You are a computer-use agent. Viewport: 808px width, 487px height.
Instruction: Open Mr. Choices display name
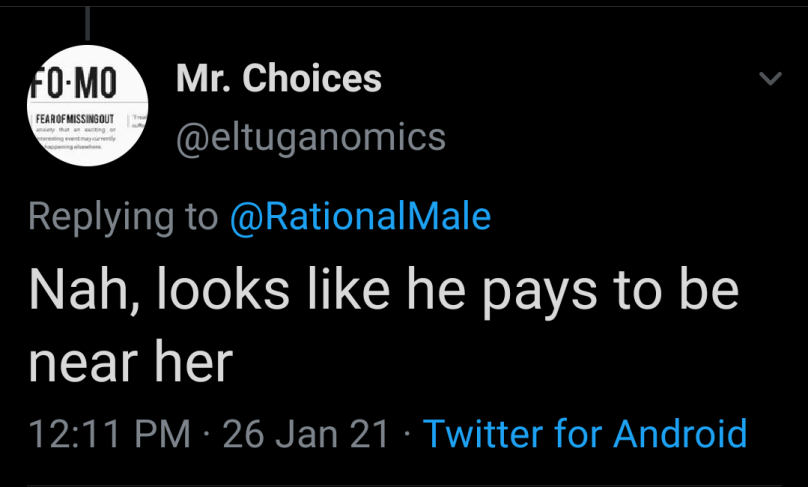[x=279, y=78]
